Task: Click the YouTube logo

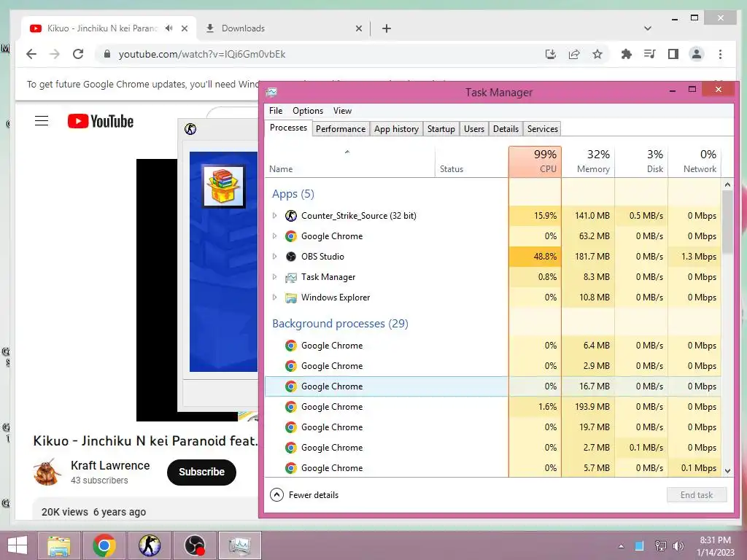Action: tap(101, 122)
